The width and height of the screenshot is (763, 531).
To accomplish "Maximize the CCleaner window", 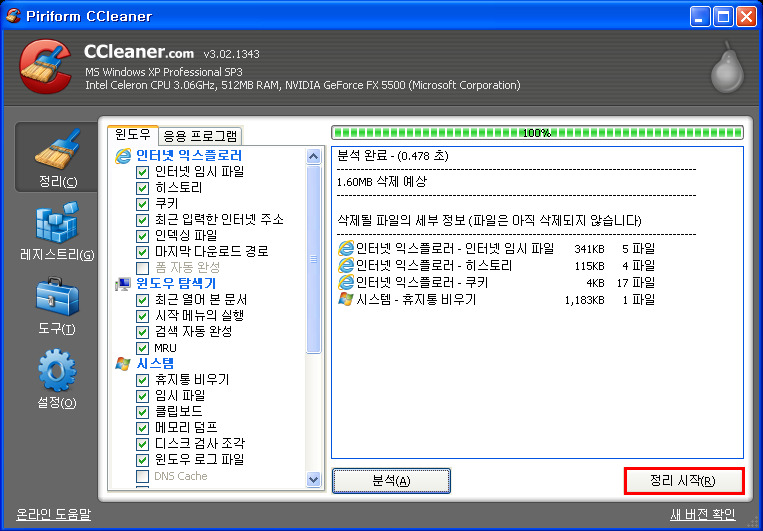I will (724, 17).
